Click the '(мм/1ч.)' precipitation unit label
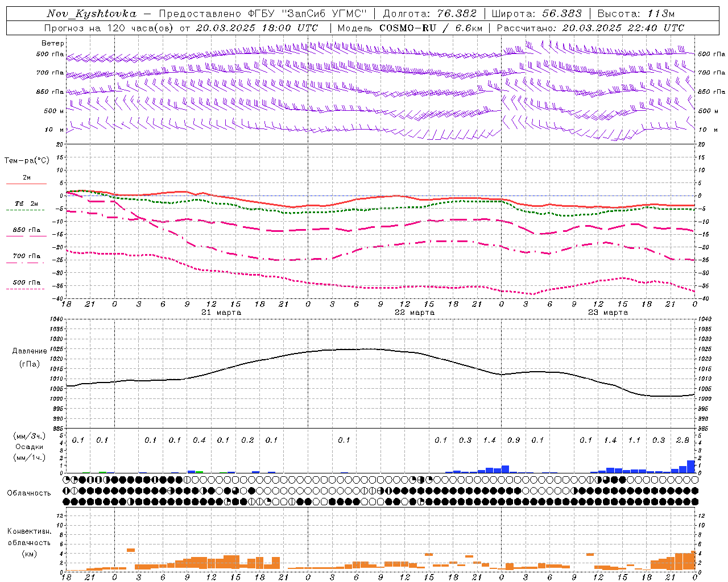This screenshot has height=582, width=728. [30, 458]
